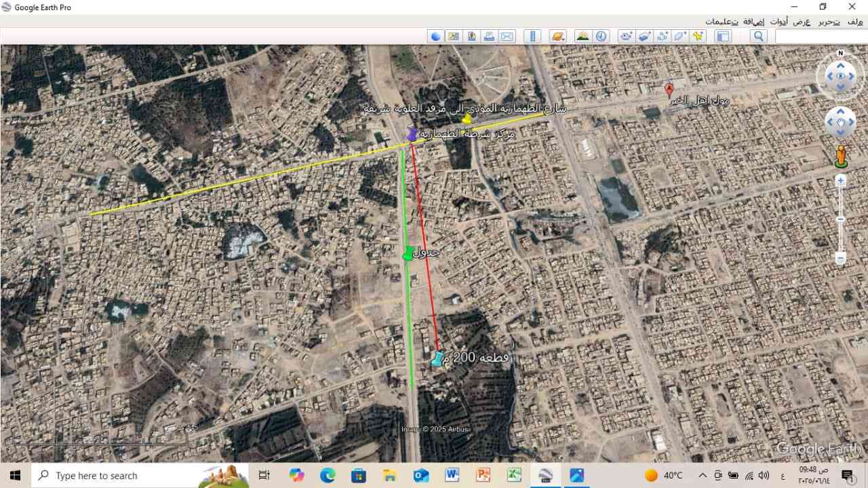Select the Add Path tool
This screenshot has width=868, height=488.
pos(663,37)
